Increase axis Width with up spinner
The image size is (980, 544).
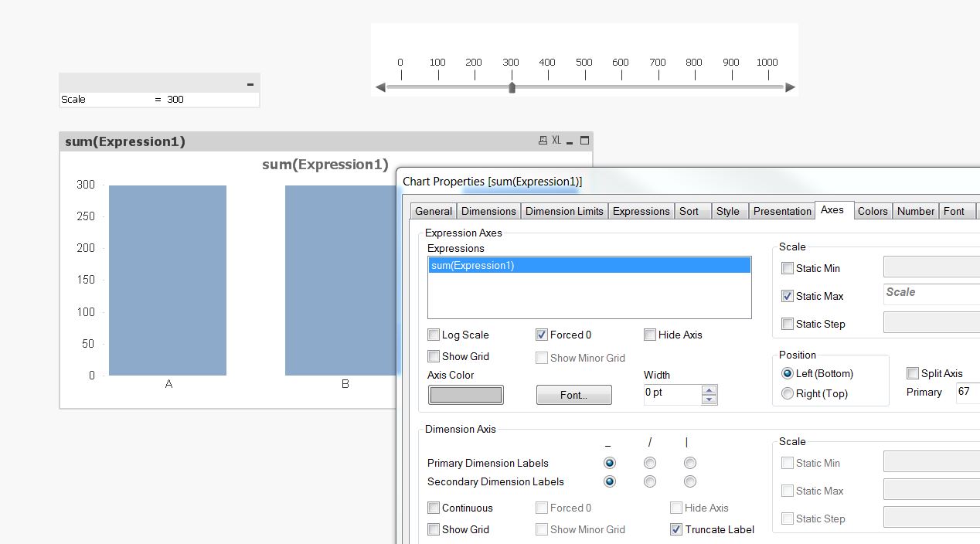tap(709, 389)
